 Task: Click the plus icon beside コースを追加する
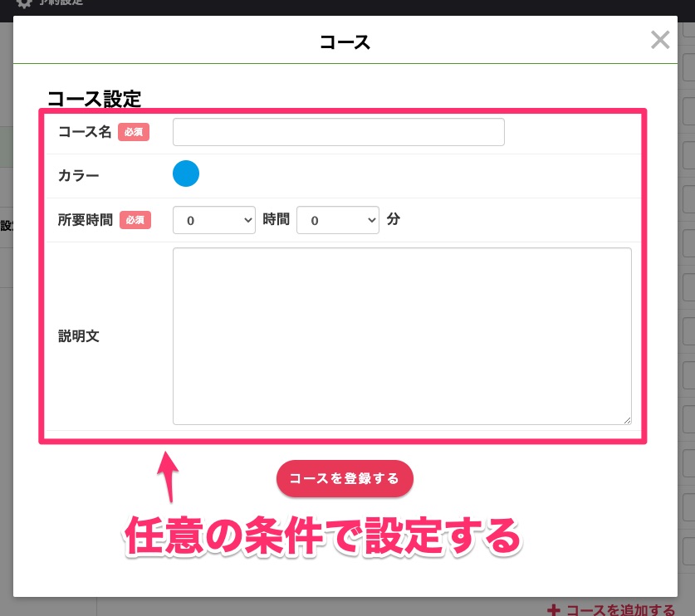point(555,610)
